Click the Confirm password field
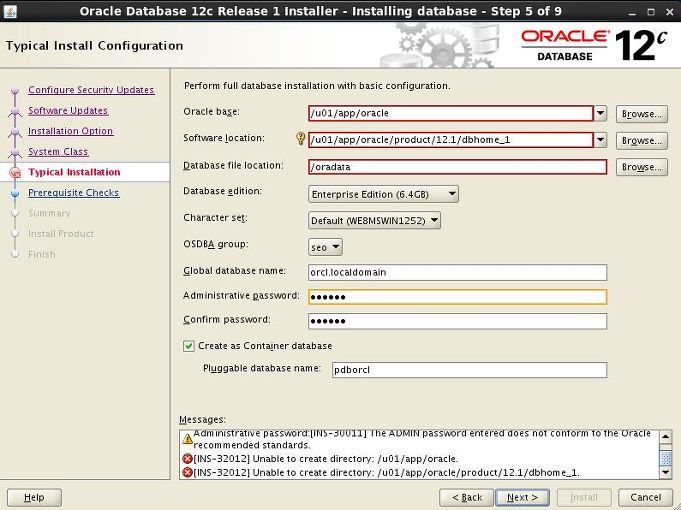 (x=457, y=321)
